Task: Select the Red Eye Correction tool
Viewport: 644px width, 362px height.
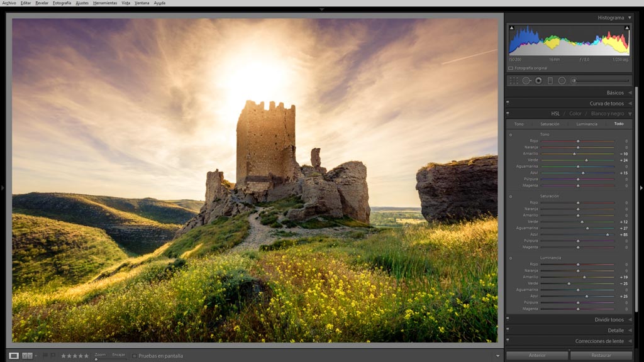Action: tap(538, 80)
